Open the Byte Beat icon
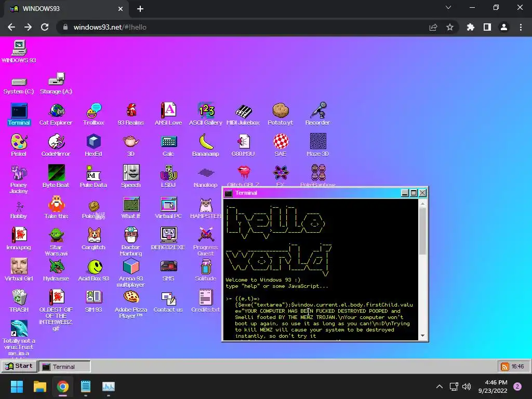This screenshot has height=399, width=532. click(56, 173)
